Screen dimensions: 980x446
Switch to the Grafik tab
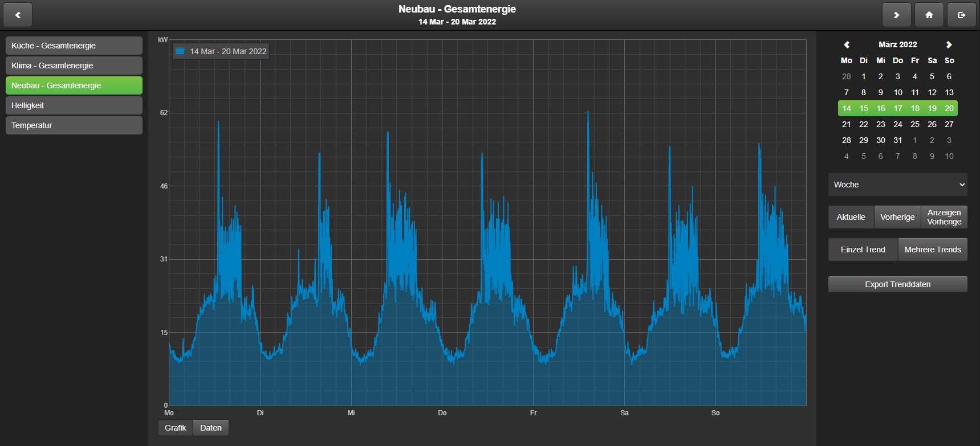click(x=176, y=428)
